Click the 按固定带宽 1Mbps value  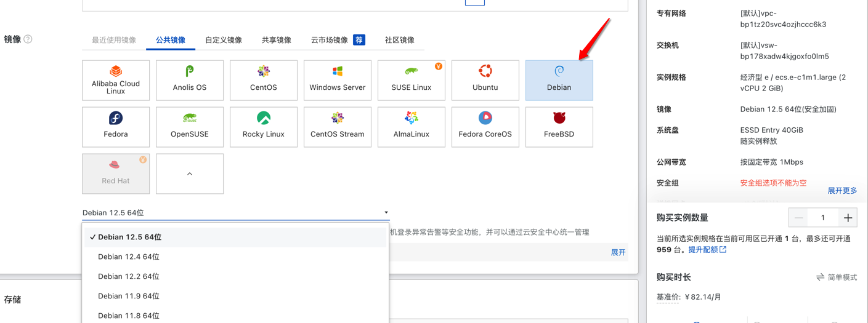771,162
